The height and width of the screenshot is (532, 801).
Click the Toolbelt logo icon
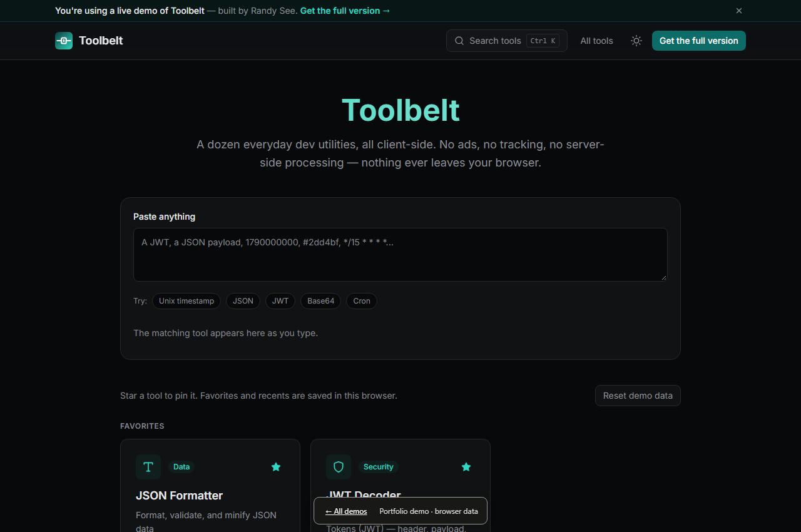(x=64, y=41)
